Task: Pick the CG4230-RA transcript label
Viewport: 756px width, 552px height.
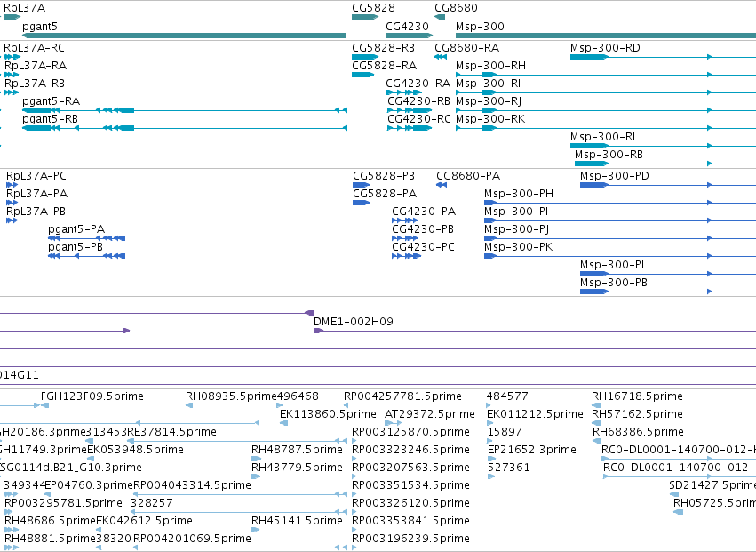Action: tap(418, 84)
